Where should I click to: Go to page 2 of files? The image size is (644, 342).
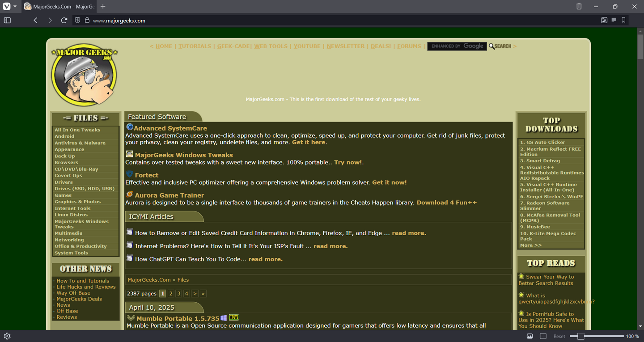click(x=171, y=294)
